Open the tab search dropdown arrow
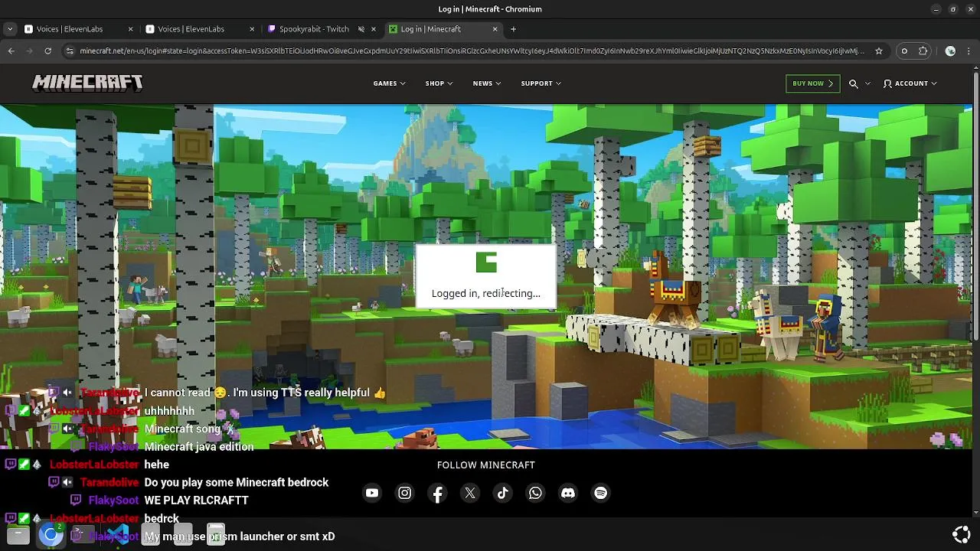 click(x=9, y=29)
